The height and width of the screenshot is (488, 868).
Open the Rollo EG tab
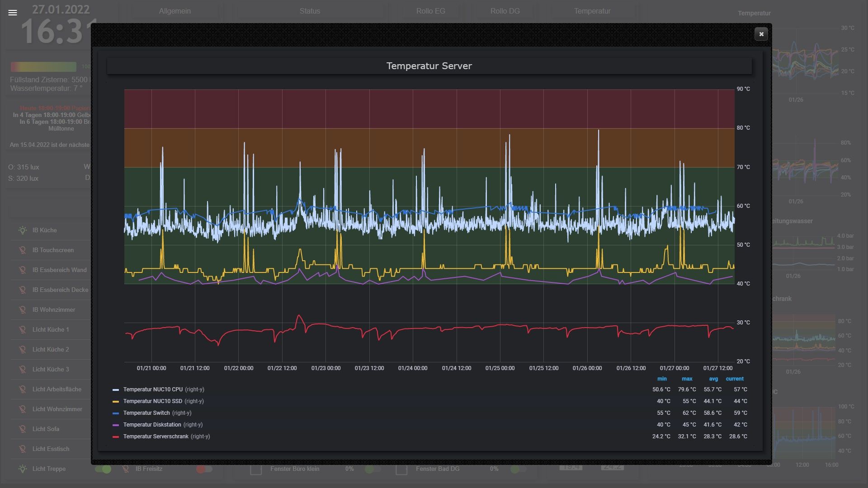tap(431, 11)
